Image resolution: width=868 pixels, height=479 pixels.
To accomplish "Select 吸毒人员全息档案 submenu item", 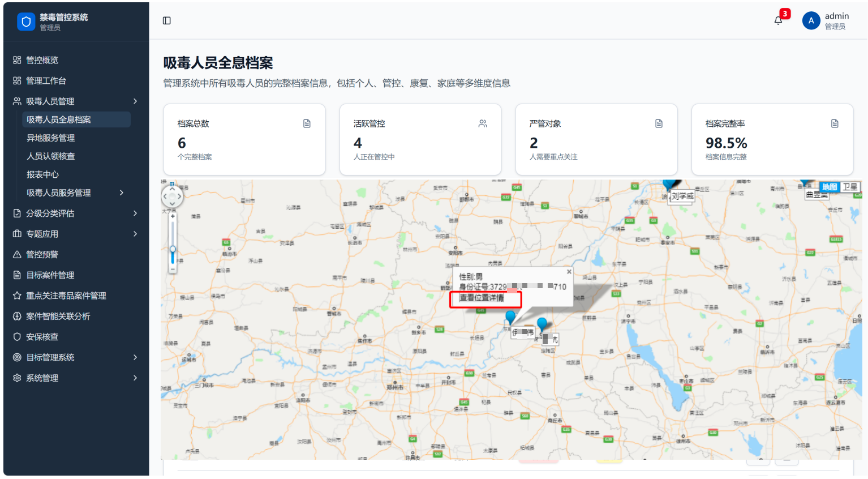I will [76, 119].
